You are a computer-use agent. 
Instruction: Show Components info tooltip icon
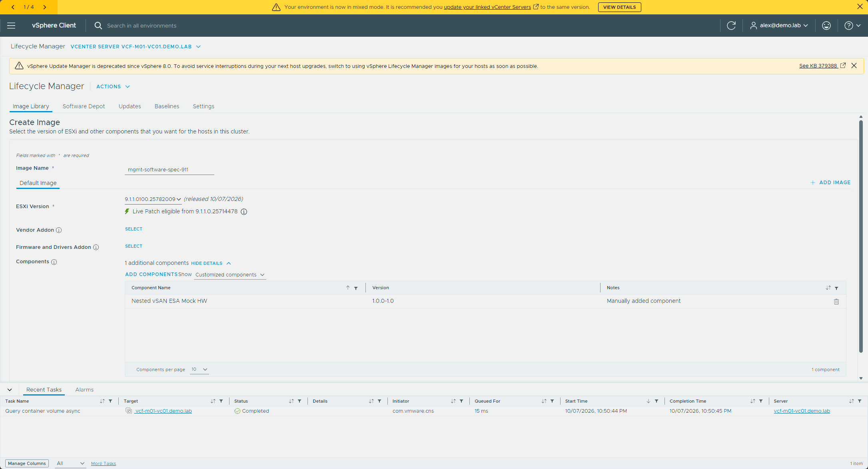click(54, 262)
